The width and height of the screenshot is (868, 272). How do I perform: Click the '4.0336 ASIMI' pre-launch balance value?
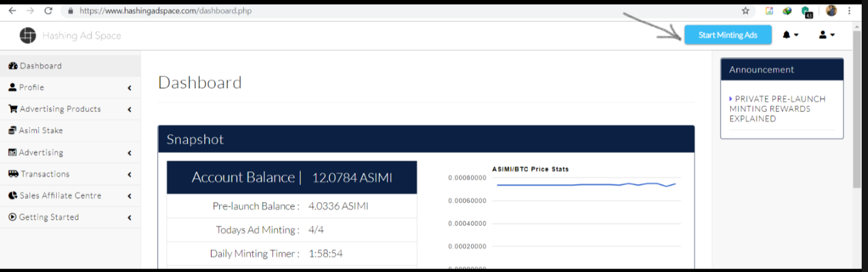(338, 207)
